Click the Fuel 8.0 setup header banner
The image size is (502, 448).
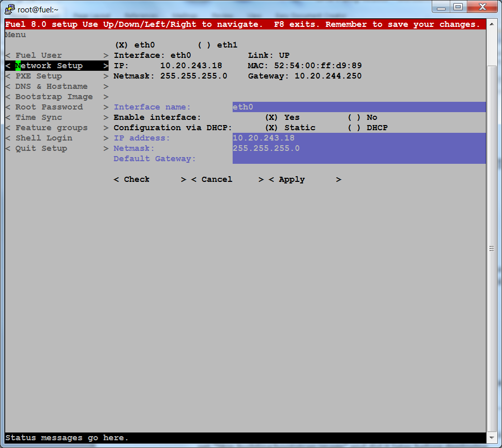[246, 24]
